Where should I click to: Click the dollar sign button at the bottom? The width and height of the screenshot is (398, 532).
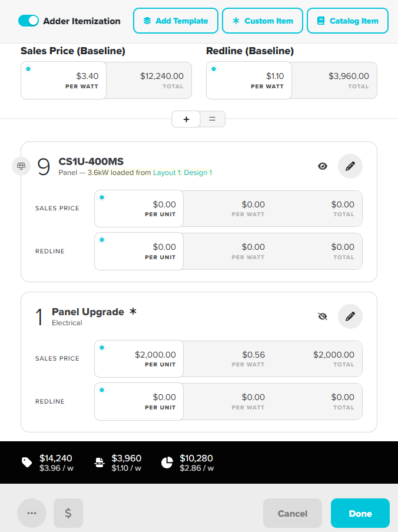68,513
